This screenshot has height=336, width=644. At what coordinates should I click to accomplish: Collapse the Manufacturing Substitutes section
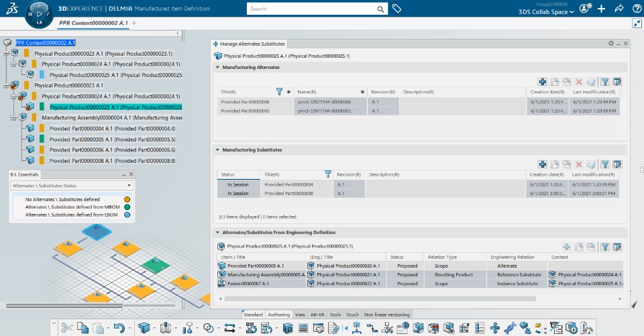(x=217, y=150)
